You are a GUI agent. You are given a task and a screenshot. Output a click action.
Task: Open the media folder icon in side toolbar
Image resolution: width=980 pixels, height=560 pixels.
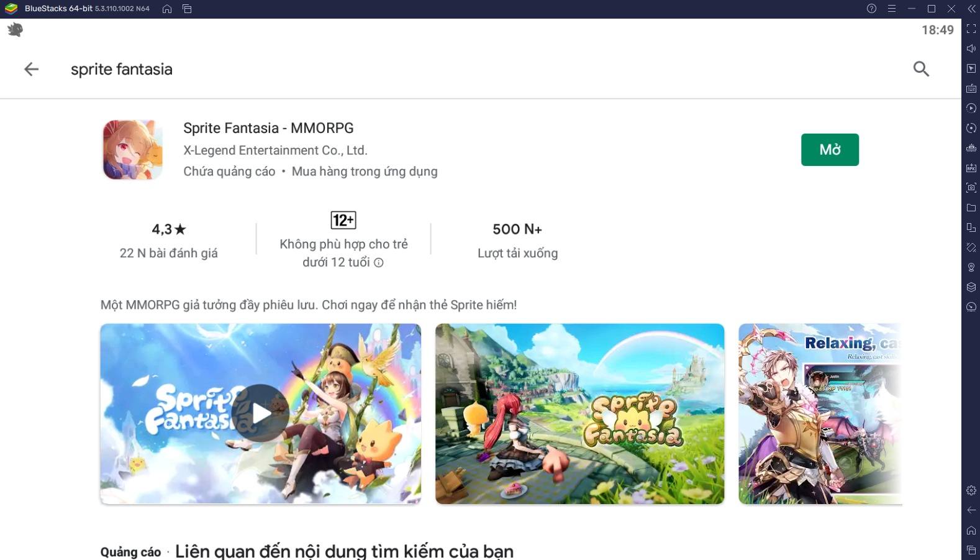pos(971,208)
